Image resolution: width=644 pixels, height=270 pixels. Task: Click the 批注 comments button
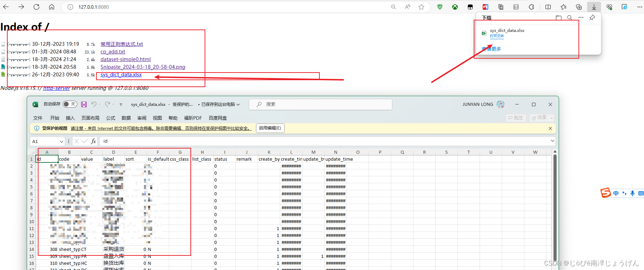coord(516,118)
